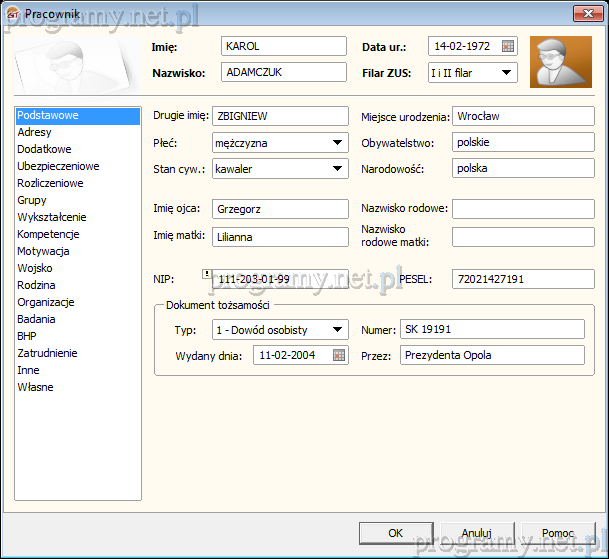Screen dimensions: 609x559
Task: Go to the Zatrudnienie section
Action: [47, 353]
